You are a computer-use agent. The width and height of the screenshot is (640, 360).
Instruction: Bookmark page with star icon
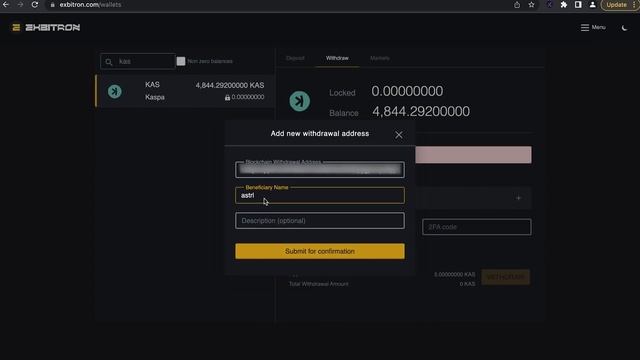point(531,5)
